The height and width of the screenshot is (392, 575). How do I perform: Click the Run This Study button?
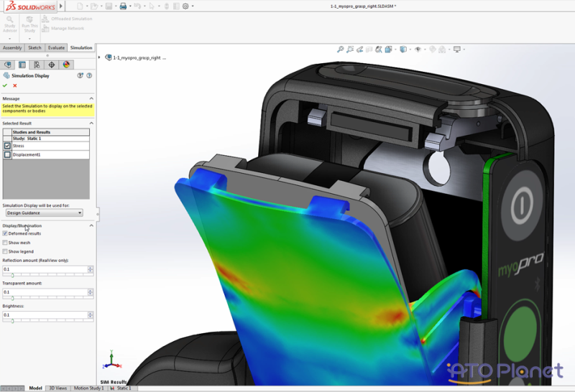29,24
